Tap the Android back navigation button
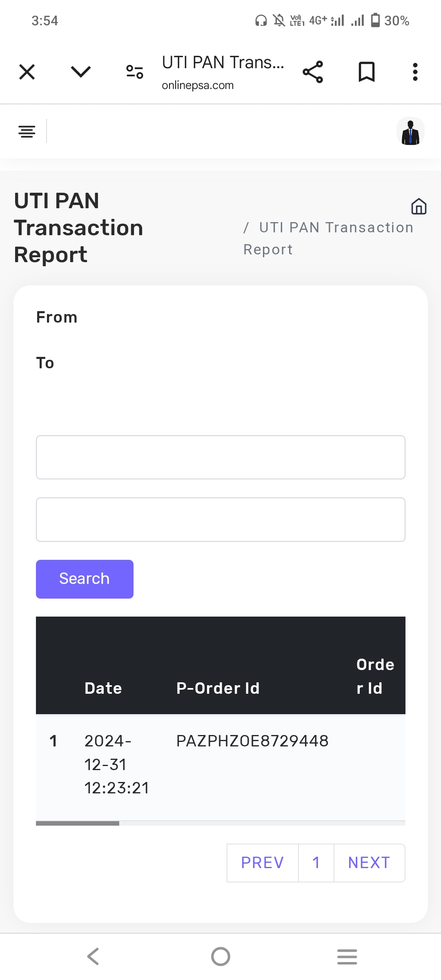The height and width of the screenshot is (980, 441). [x=93, y=956]
